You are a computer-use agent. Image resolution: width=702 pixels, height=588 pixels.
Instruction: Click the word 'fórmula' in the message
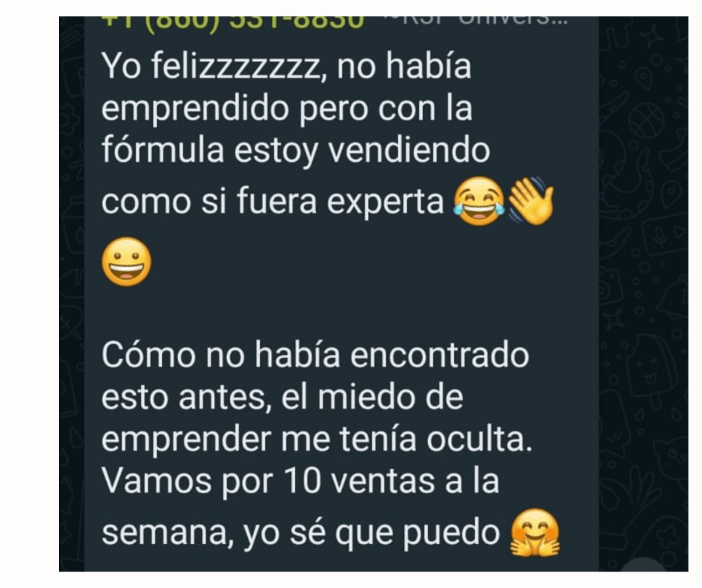[x=163, y=149]
